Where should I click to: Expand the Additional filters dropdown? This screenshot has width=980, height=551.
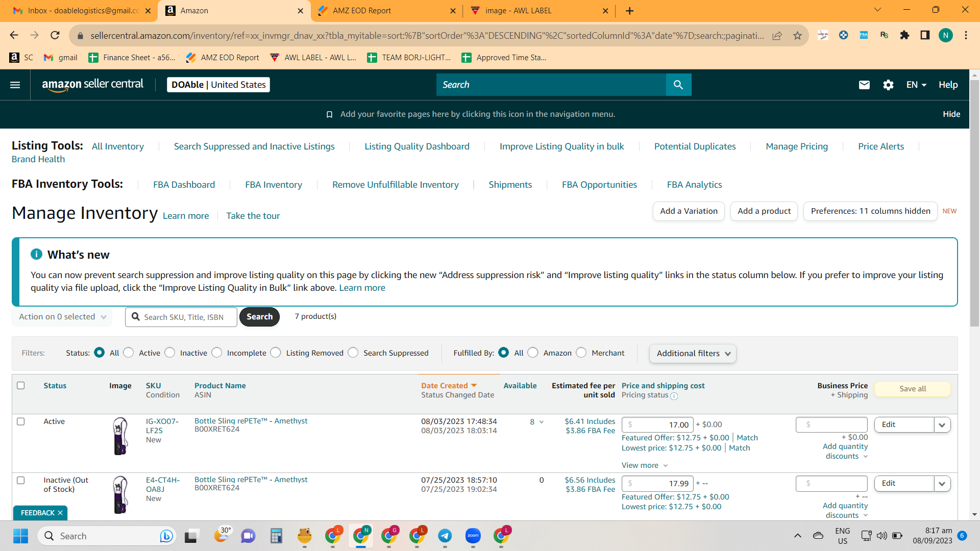click(x=693, y=353)
